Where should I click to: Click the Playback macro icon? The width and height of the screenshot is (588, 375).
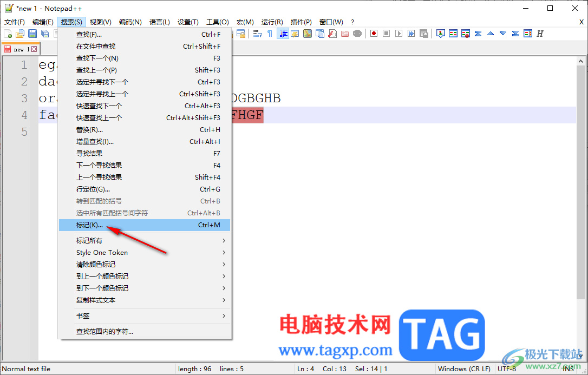tap(398, 34)
